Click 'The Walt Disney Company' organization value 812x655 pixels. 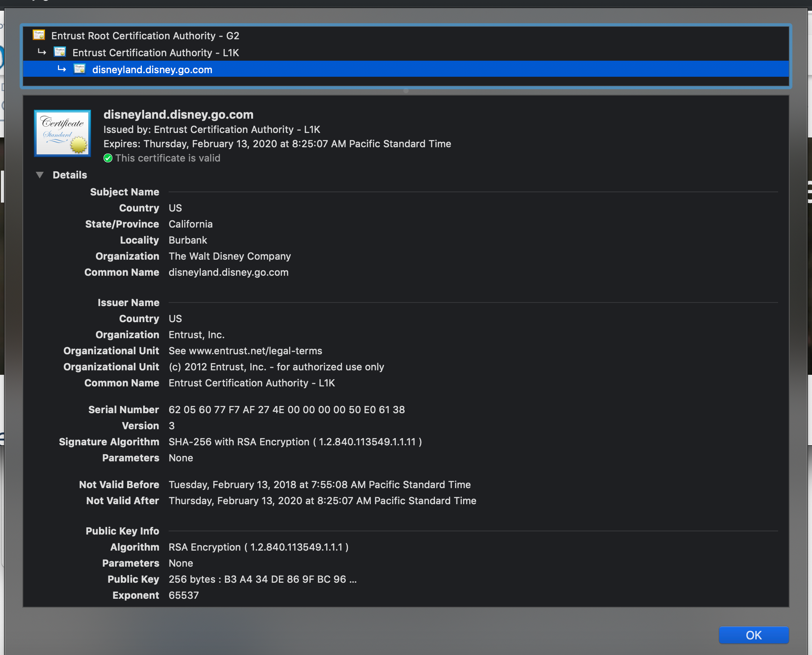coord(230,256)
